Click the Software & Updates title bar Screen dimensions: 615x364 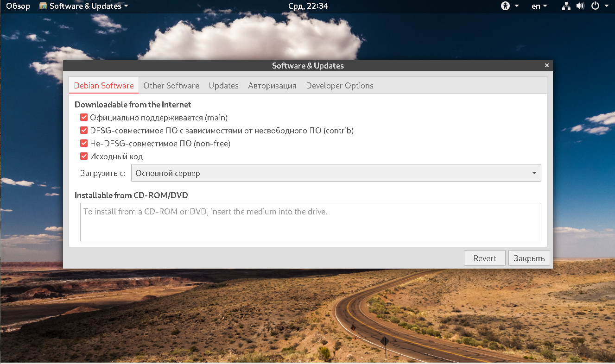pos(308,65)
